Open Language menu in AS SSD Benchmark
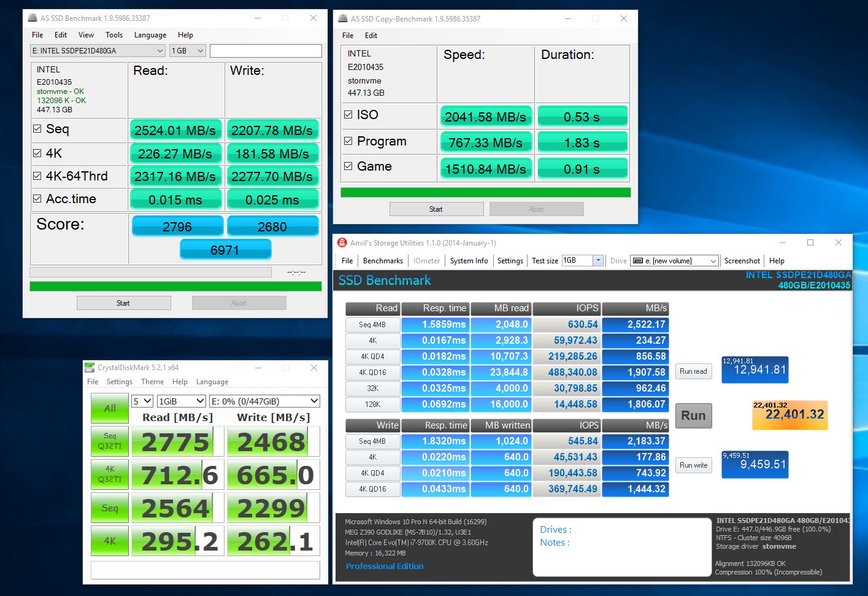868x596 pixels. pos(150,35)
